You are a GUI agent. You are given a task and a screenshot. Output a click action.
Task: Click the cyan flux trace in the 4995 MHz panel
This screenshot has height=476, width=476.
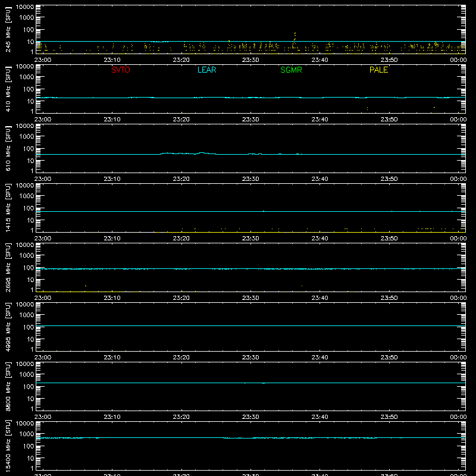coord(250,325)
